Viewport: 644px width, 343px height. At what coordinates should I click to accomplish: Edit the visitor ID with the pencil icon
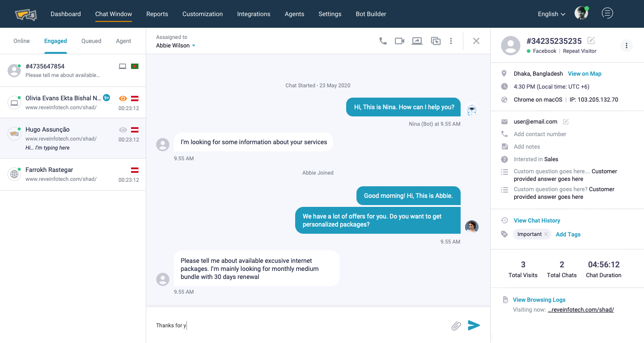[x=591, y=41]
